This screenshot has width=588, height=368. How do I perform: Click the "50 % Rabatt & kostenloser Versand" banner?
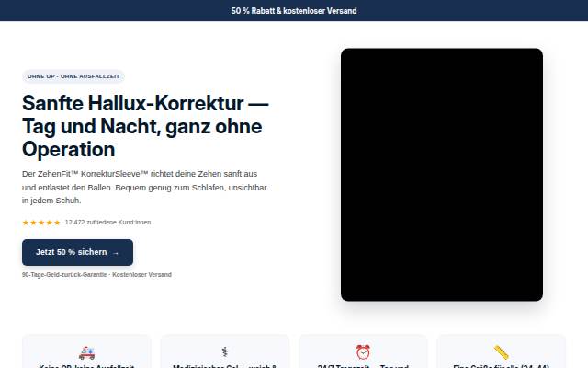294,10
